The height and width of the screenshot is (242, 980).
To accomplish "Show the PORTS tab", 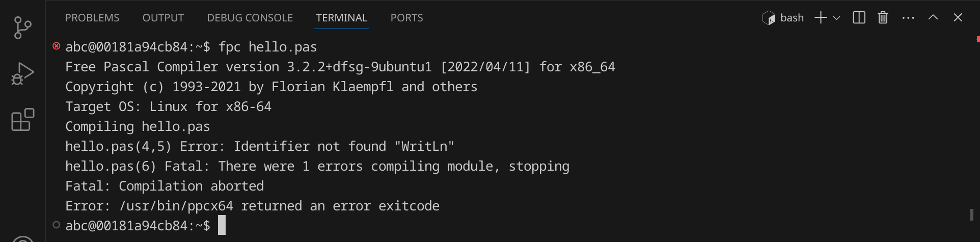I will 406,18.
